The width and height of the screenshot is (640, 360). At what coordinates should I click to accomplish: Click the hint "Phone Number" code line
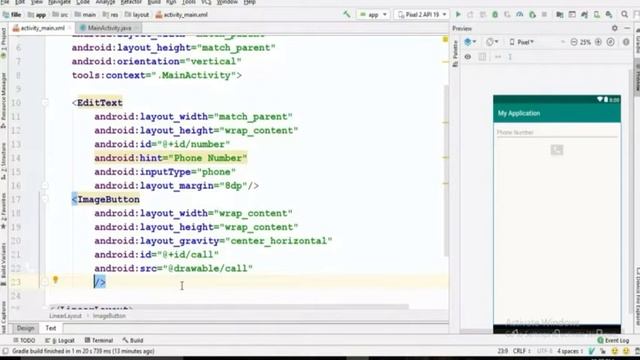[171, 158]
